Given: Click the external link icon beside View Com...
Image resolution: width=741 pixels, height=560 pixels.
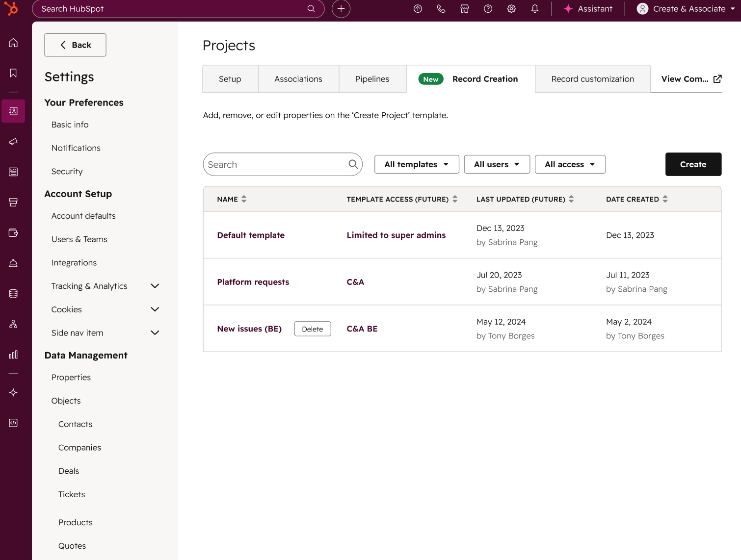Looking at the screenshot, I should [717, 79].
